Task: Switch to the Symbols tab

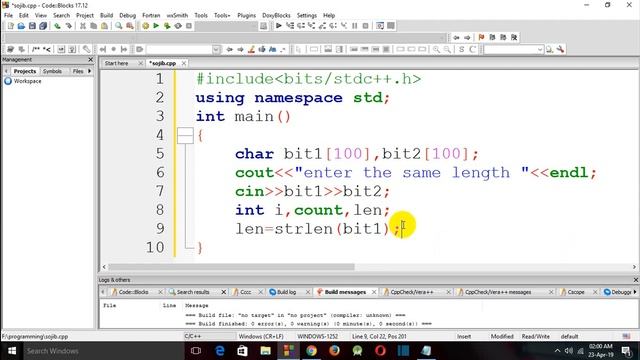Action: (x=52, y=71)
